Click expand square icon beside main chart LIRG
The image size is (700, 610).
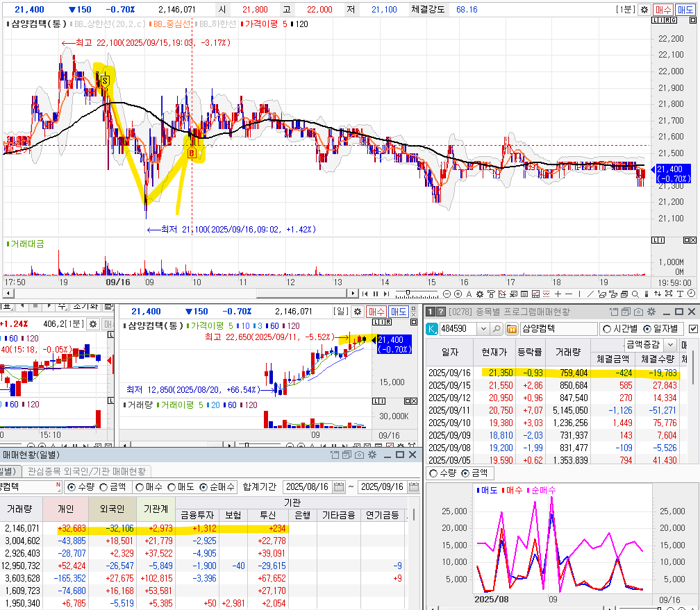point(692,20)
